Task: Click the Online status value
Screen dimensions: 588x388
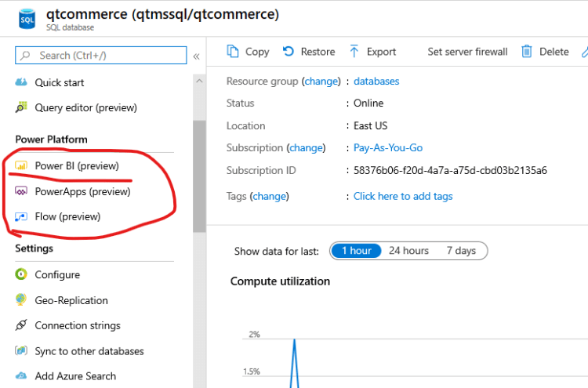Action: pos(368,103)
